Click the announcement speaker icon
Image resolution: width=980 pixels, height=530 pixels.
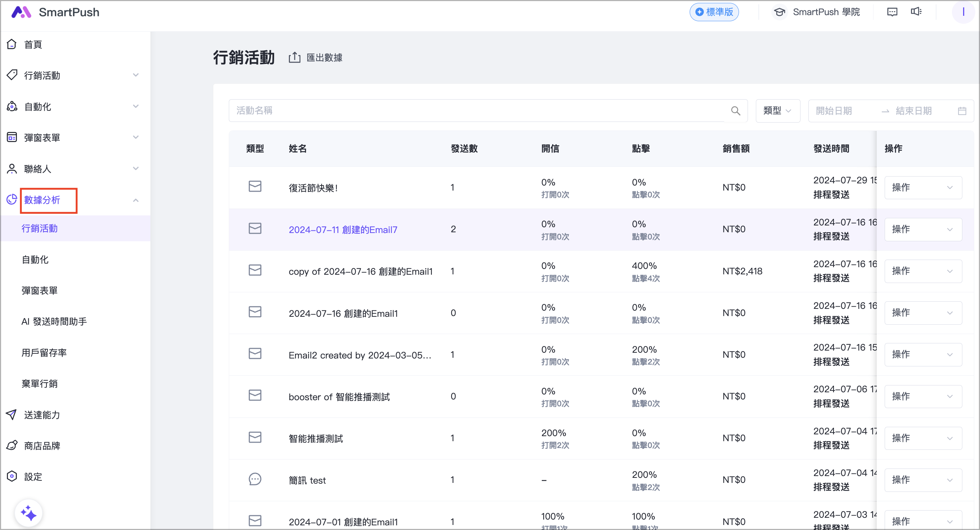[x=916, y=12]
